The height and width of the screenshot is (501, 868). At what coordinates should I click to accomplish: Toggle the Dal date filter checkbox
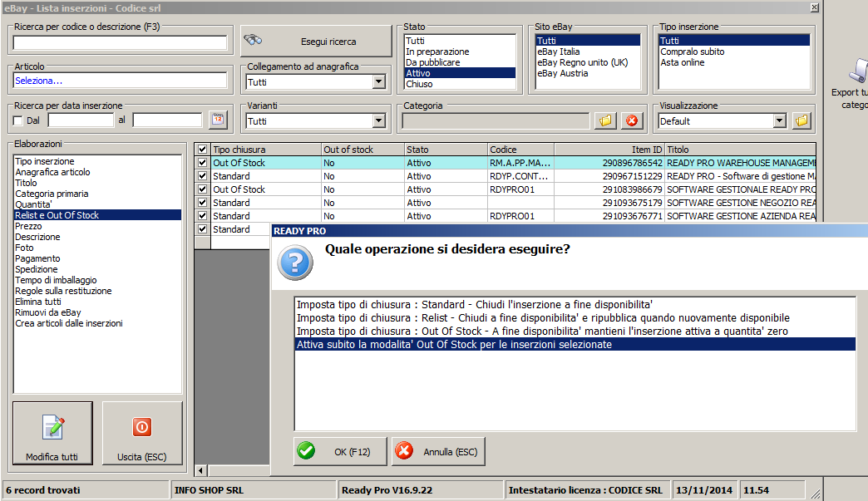(18, 120)
